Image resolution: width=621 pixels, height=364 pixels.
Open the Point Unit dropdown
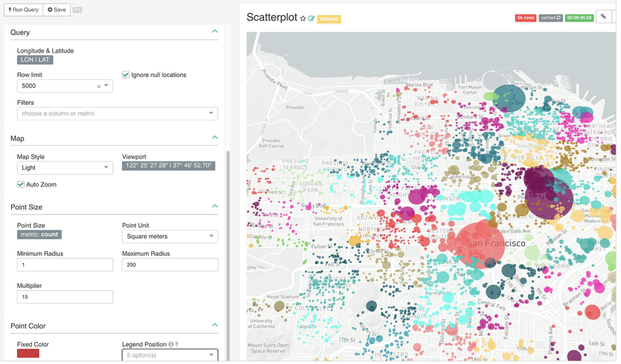pyautogui.click(x=170, y=236)
